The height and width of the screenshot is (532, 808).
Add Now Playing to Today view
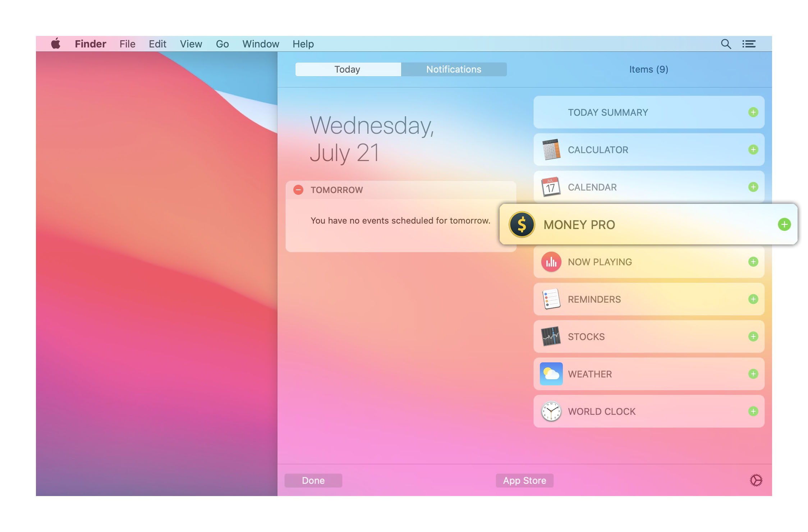[753, 261]
